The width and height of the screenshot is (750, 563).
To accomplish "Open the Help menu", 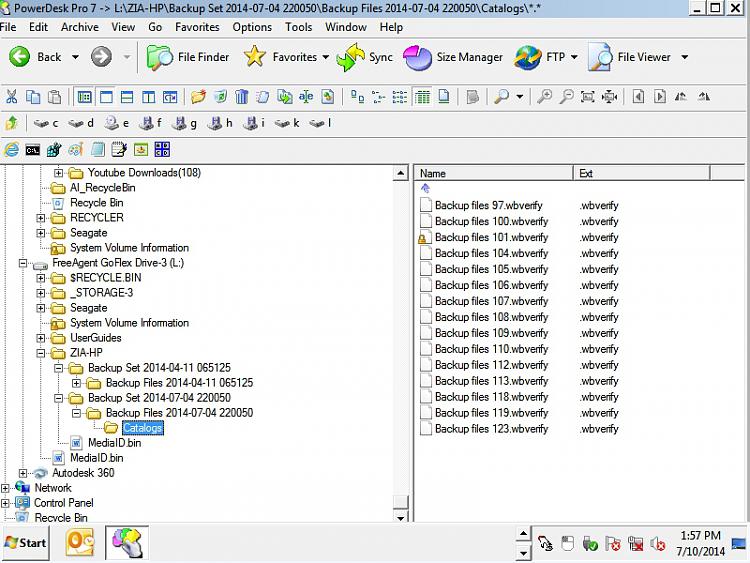I will 391,27.
